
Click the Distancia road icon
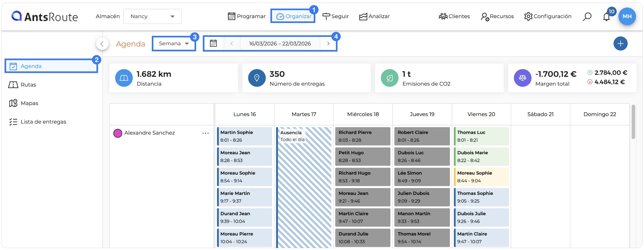[124, 78]
